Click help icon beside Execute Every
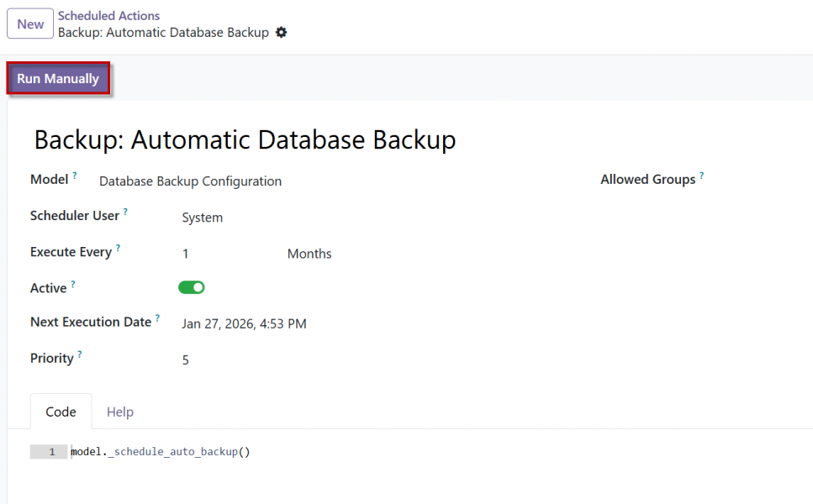Viewport: 813px width, 504px height. point(118,248)
